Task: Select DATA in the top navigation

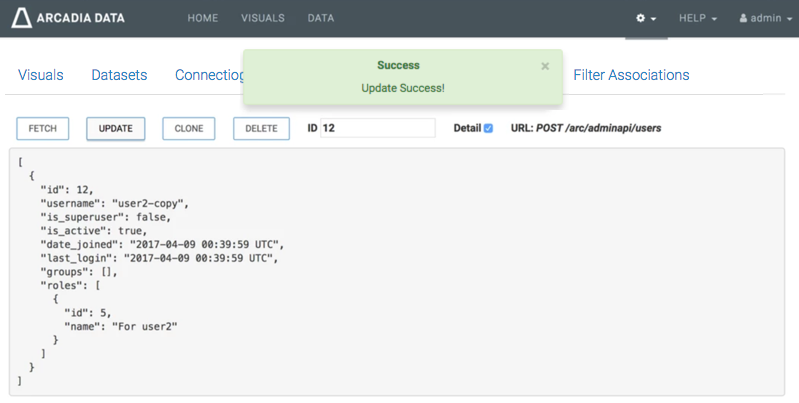Action: coord(321,18)
